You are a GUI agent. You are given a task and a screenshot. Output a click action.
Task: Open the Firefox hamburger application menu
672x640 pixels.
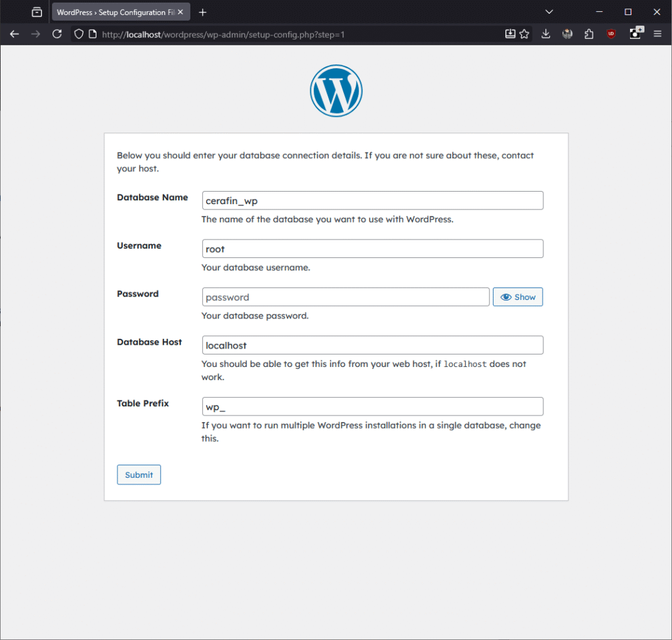pyautogui.click(x=658, y=34)
